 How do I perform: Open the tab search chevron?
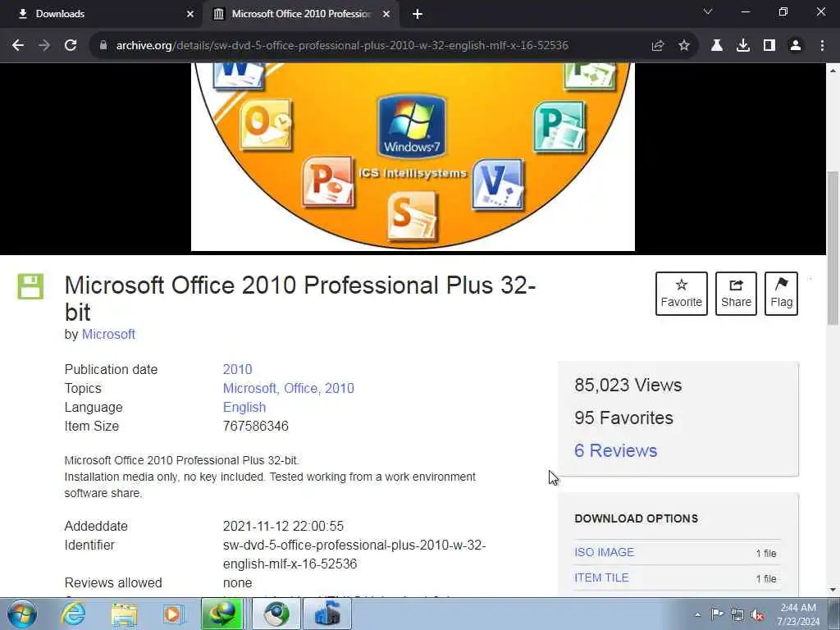coord(708,11)
